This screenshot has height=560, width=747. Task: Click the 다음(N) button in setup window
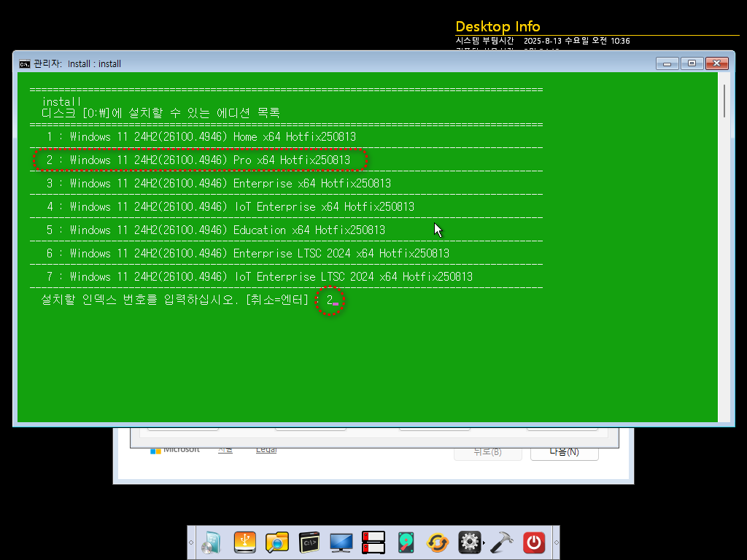(564, 451)
